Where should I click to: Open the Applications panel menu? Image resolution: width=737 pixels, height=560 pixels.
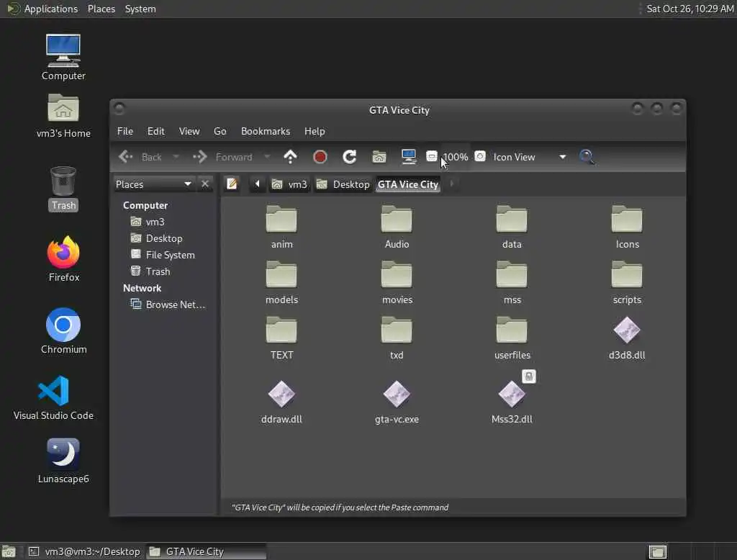(x=42, y=9)
